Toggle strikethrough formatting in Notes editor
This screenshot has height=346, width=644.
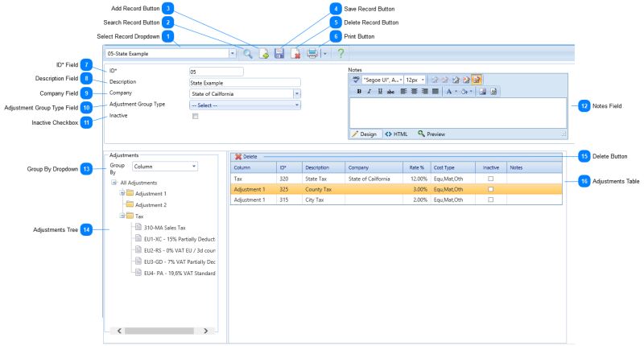pos(390,92)
